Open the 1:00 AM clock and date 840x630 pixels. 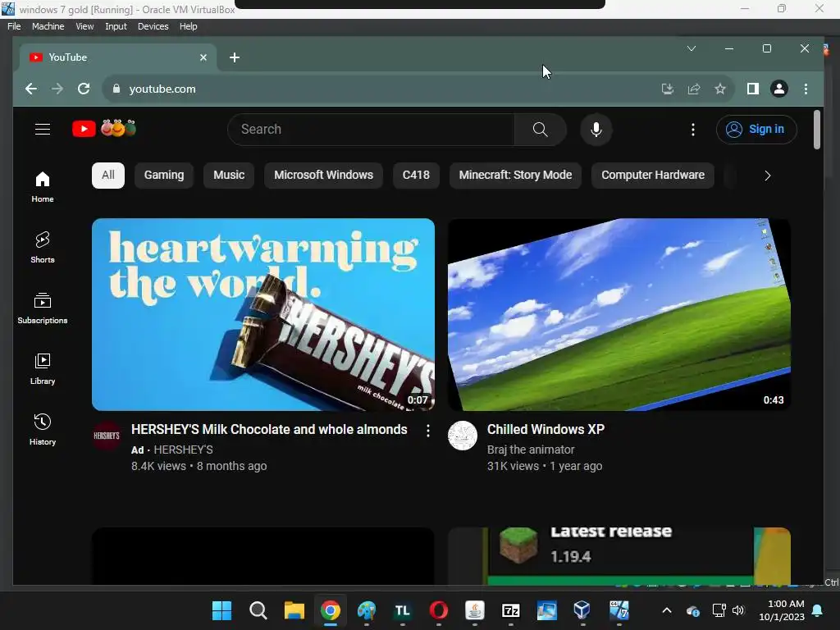click(x=782, y=610)
